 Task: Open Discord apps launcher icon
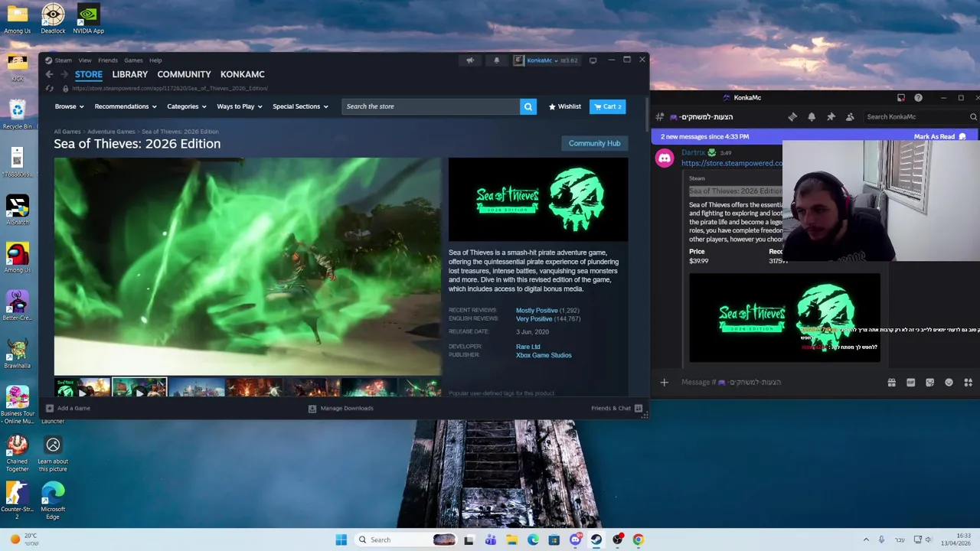point(968,382)
